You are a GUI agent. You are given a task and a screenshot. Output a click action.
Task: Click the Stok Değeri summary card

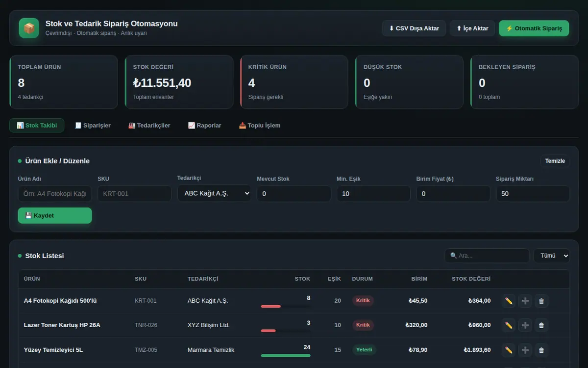point(179,82)
